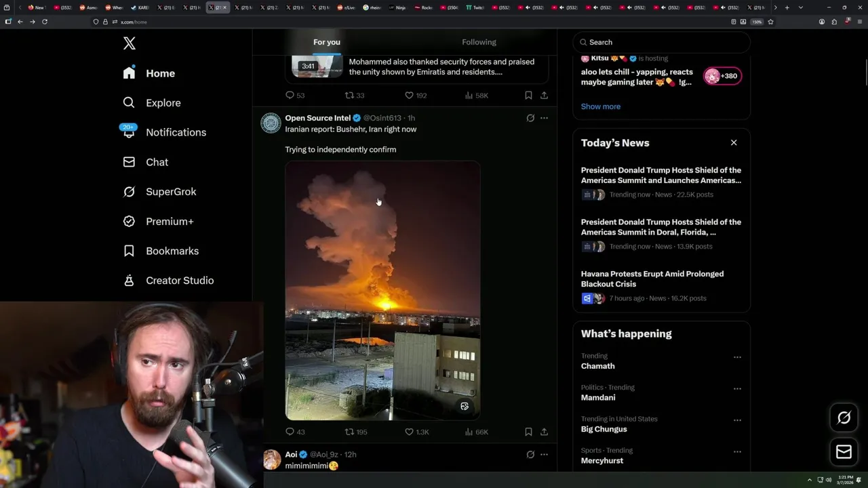The height and width of the screenshot is (488, 868).
Task: Open the Open Source Intel profile name
Action: [318, 118]
